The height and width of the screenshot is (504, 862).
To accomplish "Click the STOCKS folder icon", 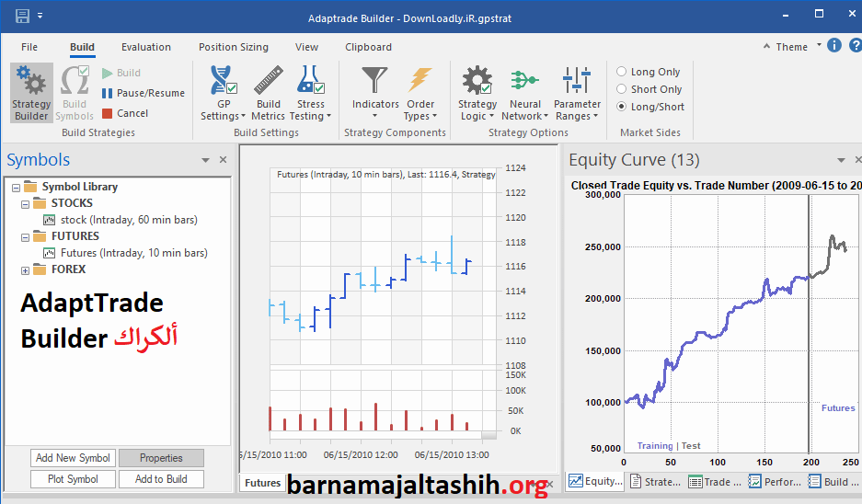I will [40, 203].
